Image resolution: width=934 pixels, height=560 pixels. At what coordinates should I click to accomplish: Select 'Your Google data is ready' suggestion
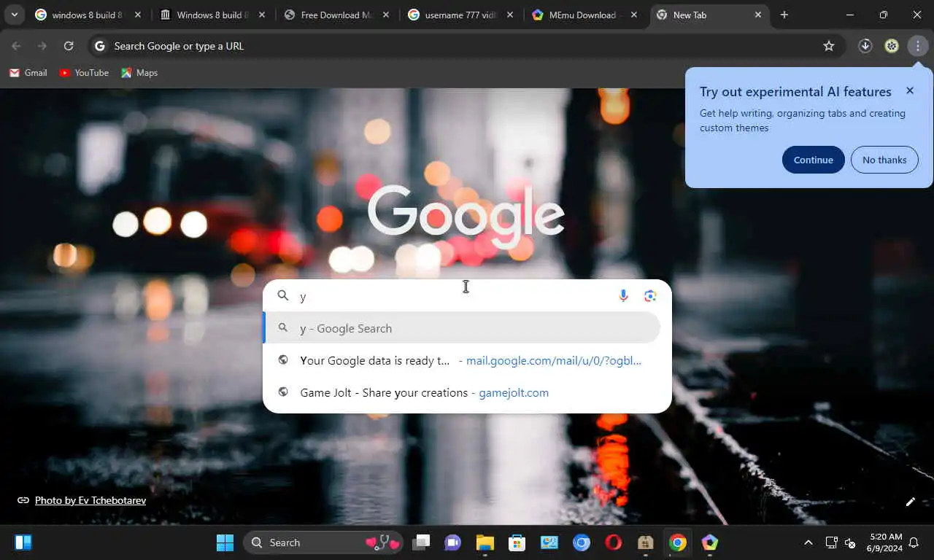point(461,360)
